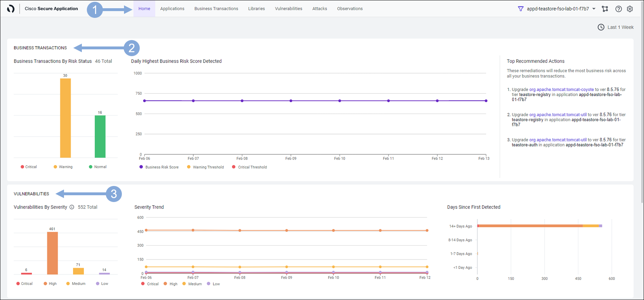Open the help question mark icon
This screenshot has height=300, width=644.
[x=618, y=9]
